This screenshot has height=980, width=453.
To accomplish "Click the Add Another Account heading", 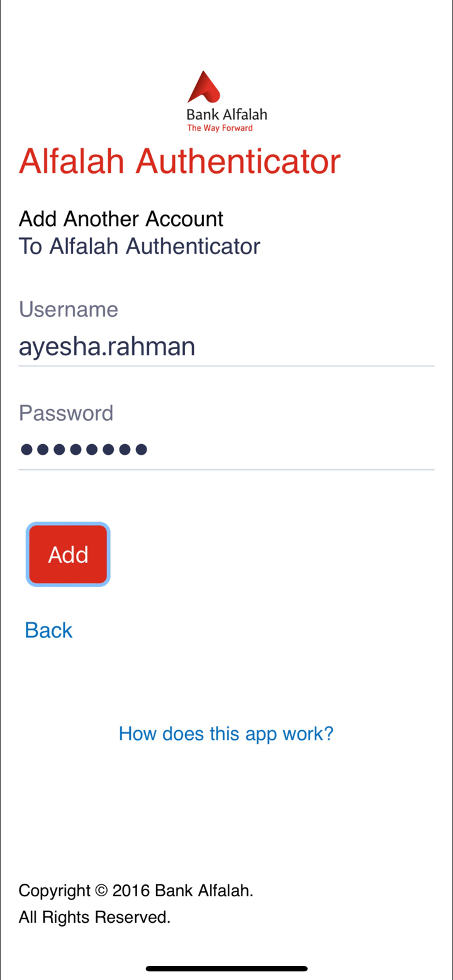I will [x=121, y=219].
